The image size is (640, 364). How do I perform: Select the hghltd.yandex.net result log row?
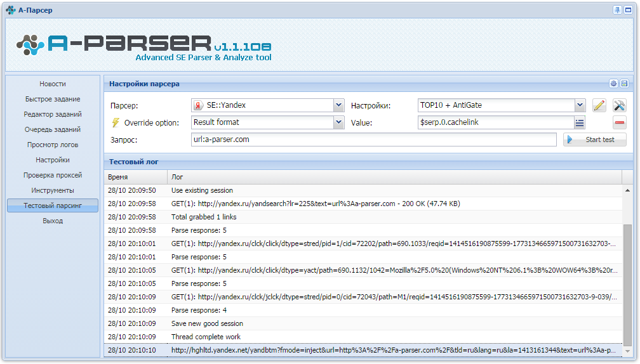pos(363,350)
